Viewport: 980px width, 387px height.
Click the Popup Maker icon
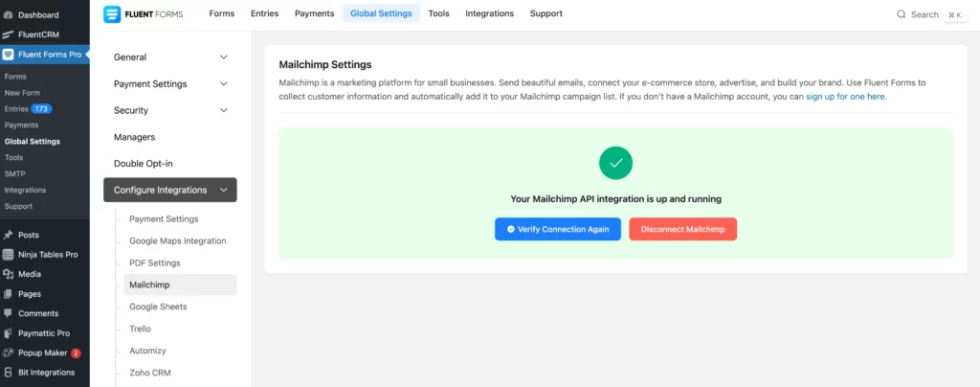pyautogui.click(x=8, y=353)
